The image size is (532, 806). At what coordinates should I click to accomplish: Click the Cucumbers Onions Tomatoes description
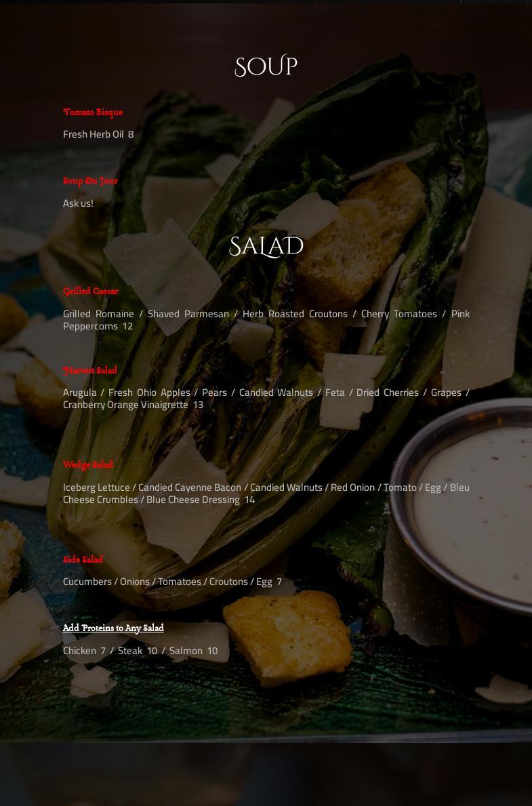172,582
